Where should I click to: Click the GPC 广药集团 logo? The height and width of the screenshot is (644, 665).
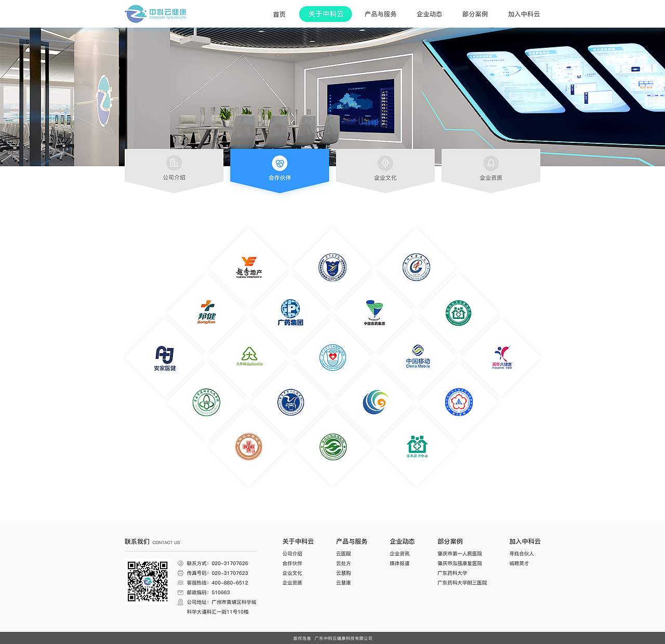(x=290, y=313)
